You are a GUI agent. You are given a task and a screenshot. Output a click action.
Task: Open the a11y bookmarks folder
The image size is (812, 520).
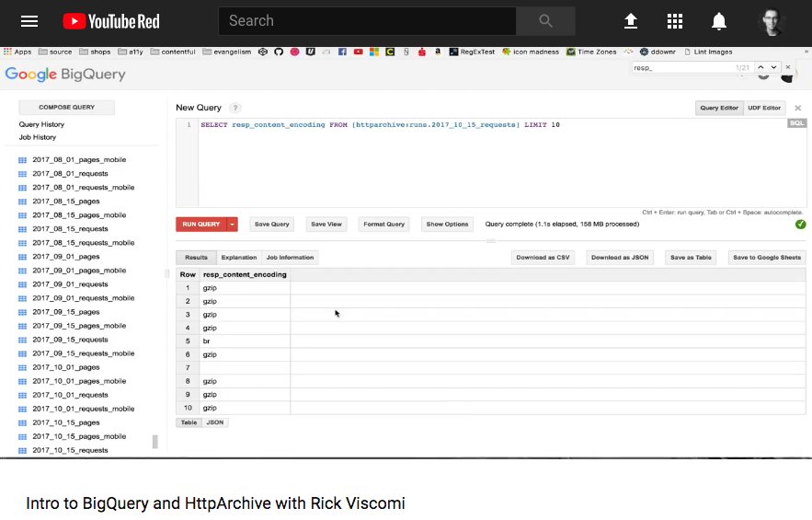[131, 52]
